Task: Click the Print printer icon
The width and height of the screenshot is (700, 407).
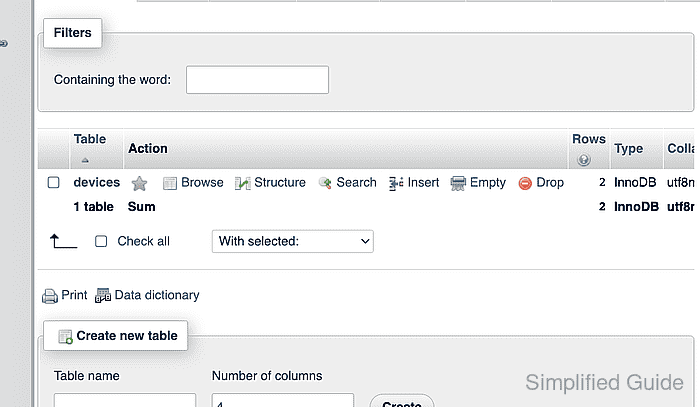Action: pos(50,296)
